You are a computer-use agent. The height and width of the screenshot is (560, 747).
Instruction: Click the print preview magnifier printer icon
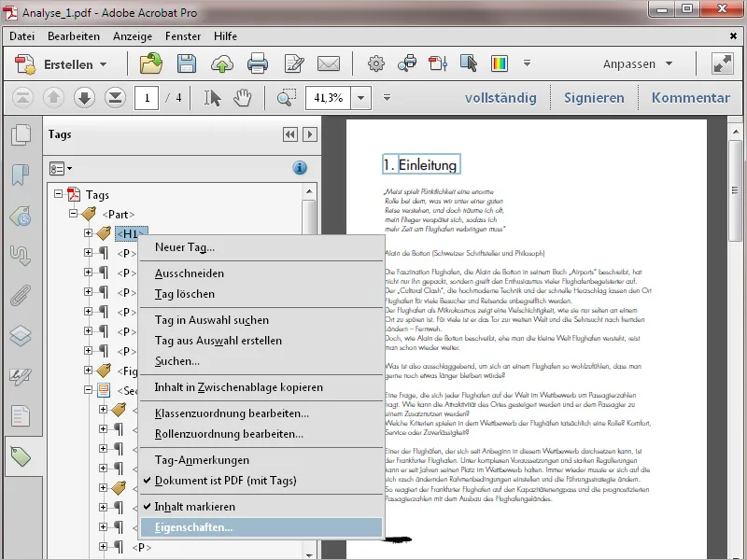[407, 63]
